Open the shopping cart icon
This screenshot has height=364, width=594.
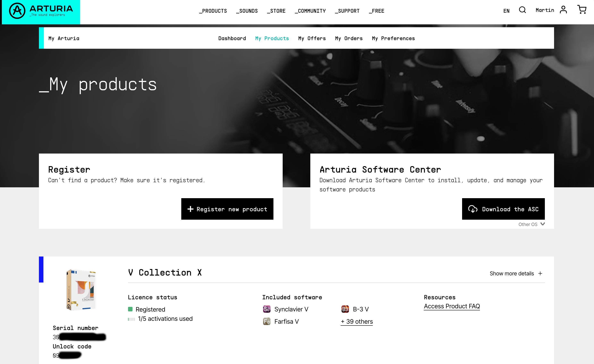(582, 10)
